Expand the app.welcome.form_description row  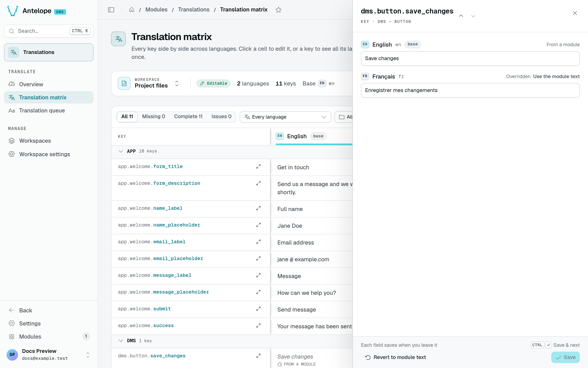point(258,183)
